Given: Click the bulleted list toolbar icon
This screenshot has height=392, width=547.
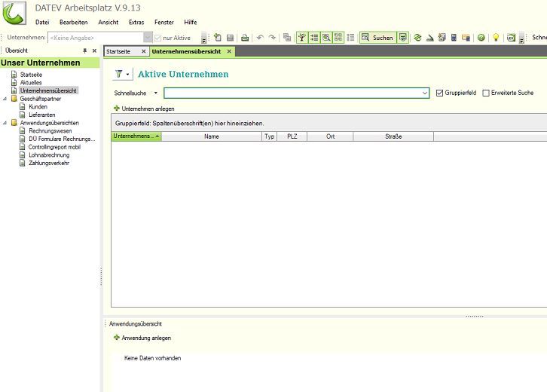Looking at the screenshot, I should click(351, 38).
